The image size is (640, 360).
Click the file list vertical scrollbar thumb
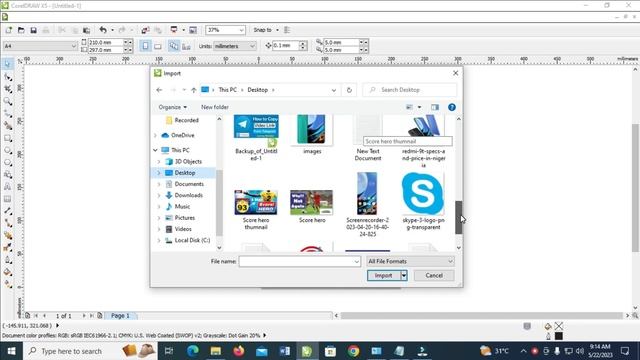click(459, 217)
